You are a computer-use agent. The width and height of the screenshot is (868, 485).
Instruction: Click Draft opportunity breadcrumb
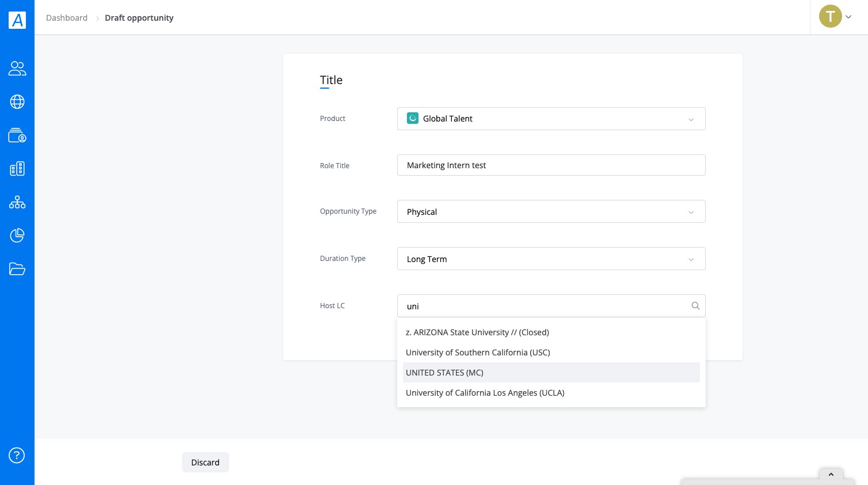click(x=139, y=18)
